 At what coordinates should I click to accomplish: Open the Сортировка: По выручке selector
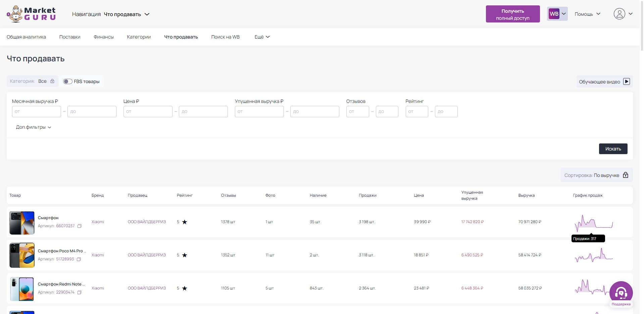[596, 175]
